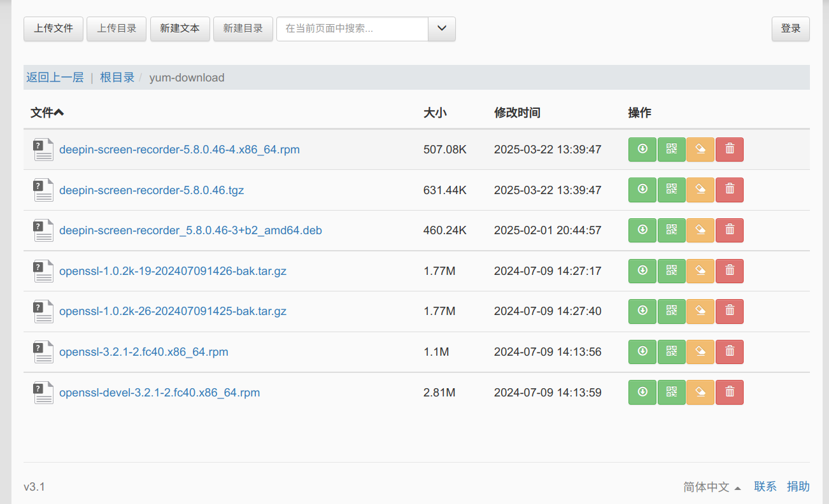Expand the search options dropdown arrow
The height and width of the screenshot is (504, 829).
442,29
